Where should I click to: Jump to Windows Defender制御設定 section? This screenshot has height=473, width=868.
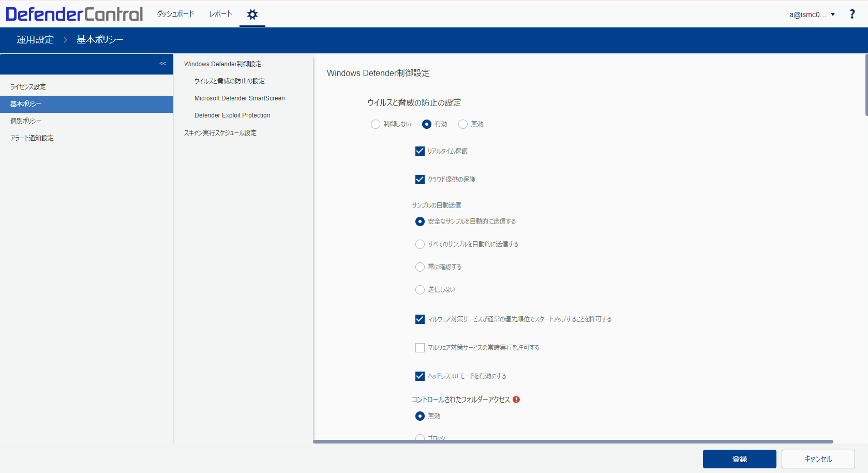point(223,64)
